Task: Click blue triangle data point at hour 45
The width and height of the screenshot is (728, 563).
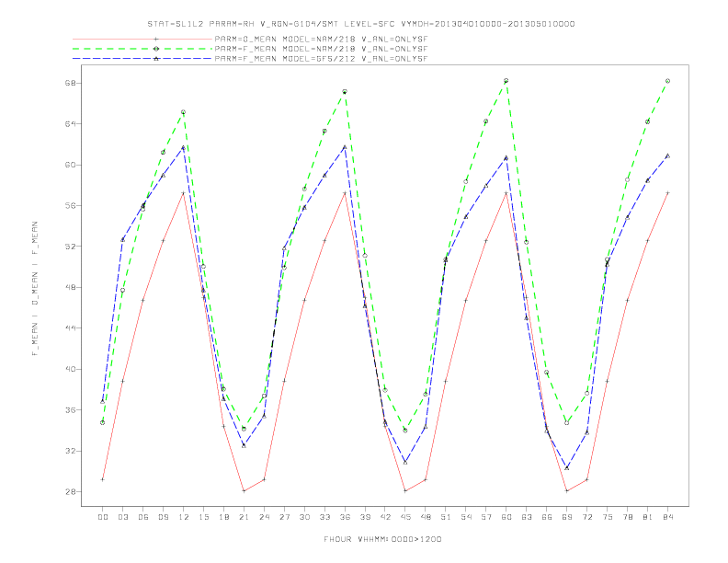Action: click(405, 462)
